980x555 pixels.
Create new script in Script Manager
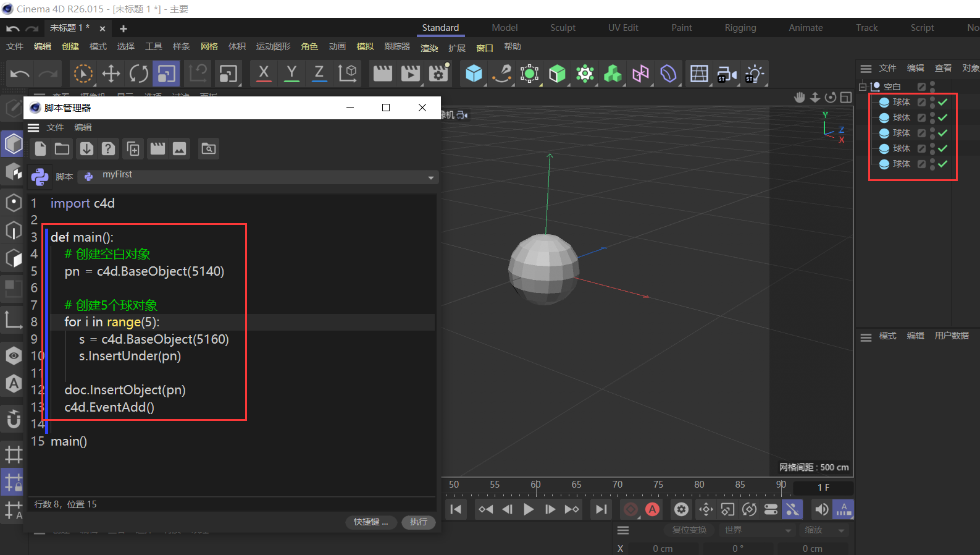pos(40,148)
